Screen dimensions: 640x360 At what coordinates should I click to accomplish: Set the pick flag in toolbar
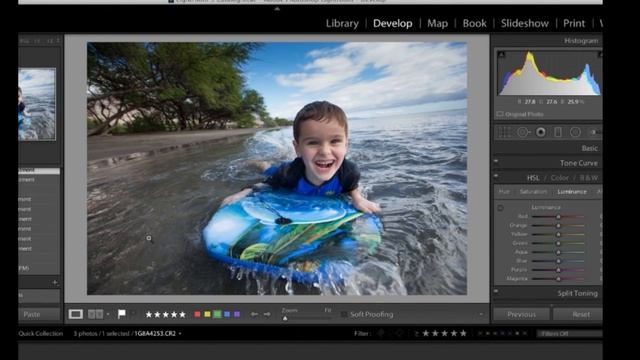(121, 313)
